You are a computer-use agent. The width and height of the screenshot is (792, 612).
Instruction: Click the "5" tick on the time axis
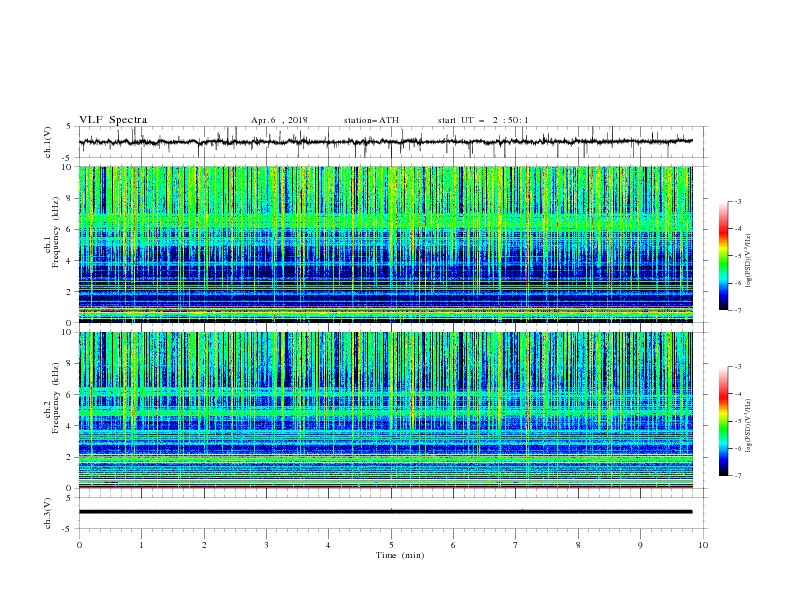pyautogui.click(x=391, y=545)
